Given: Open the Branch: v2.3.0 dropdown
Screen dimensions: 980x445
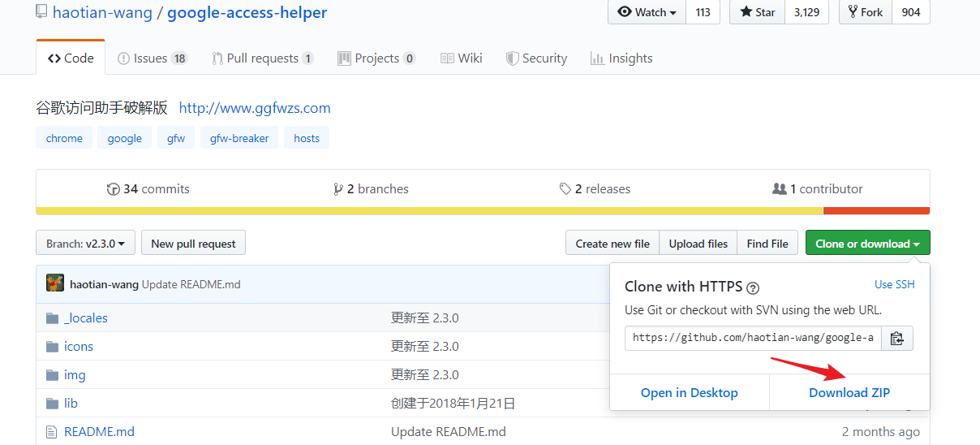Looking at the screenshot, I should pos(85,243).
